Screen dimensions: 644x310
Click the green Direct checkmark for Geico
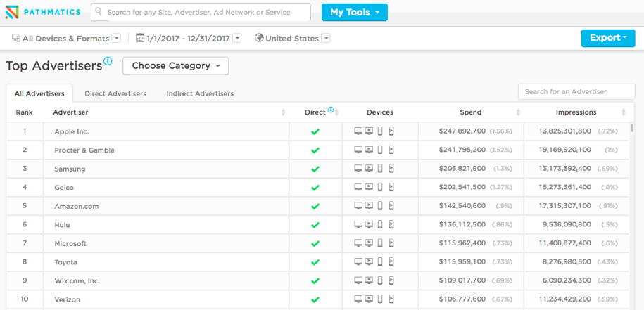315,188
